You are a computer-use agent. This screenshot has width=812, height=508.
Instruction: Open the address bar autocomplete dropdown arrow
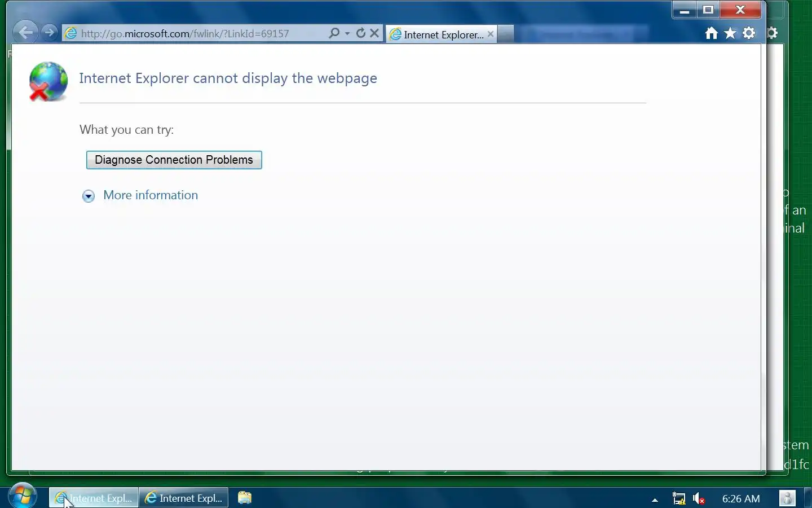(347, 33)
